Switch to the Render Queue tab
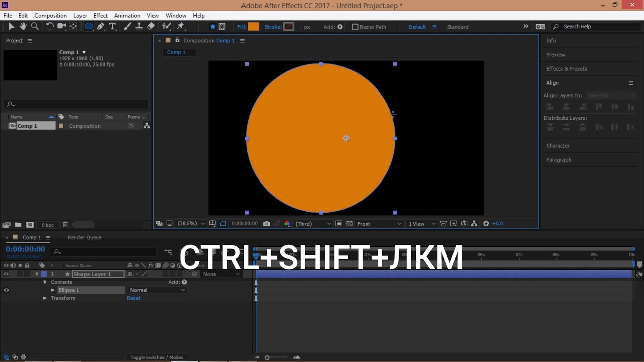 (x=85, y=237)
